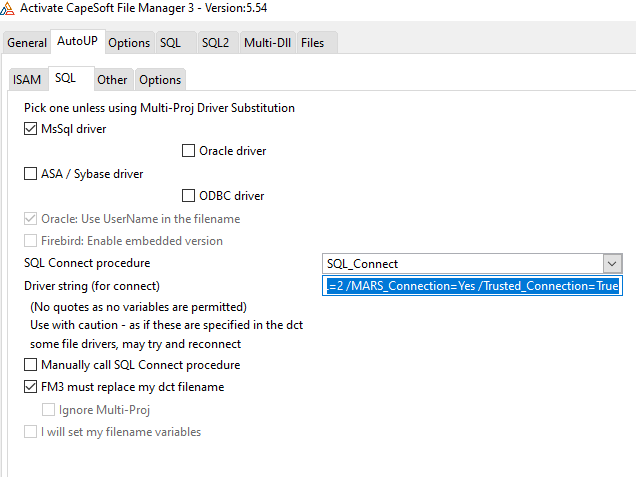Viewport: 636px width, 477px height.
Task: Toggle FM3 must replace my dct filename
Action: (x=31, y=387)
